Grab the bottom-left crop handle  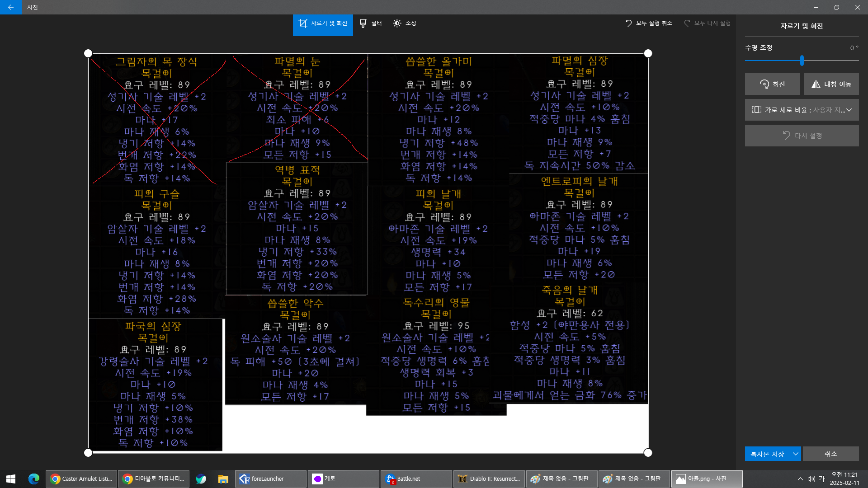click(88, 453)
